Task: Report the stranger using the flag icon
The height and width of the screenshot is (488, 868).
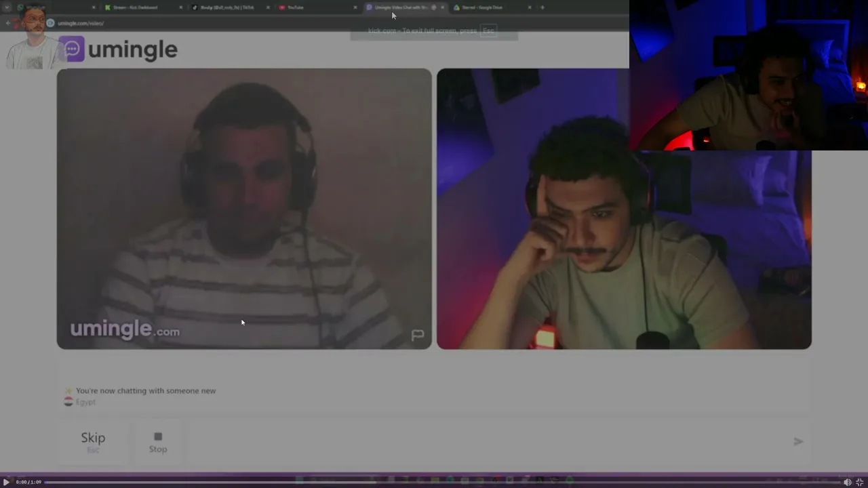Action: [418, 335]
